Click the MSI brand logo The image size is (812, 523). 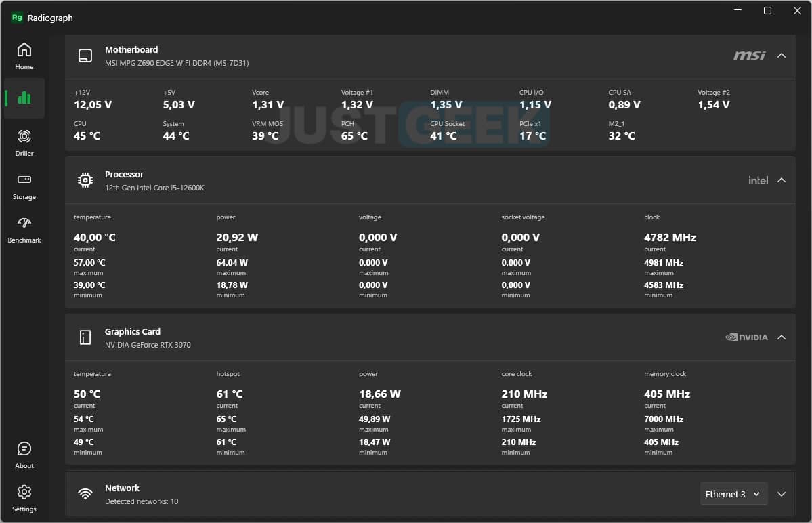point(749,56)
